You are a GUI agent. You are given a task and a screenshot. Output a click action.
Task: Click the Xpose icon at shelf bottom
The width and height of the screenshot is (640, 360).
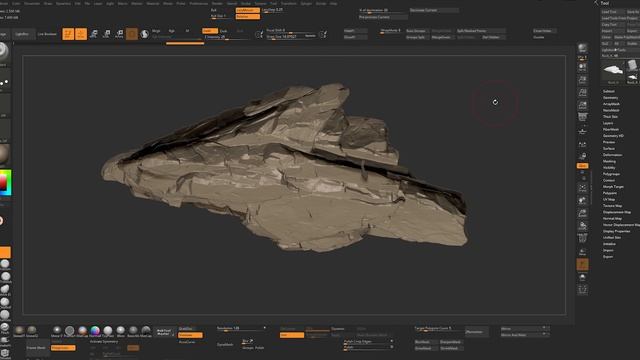582,290
